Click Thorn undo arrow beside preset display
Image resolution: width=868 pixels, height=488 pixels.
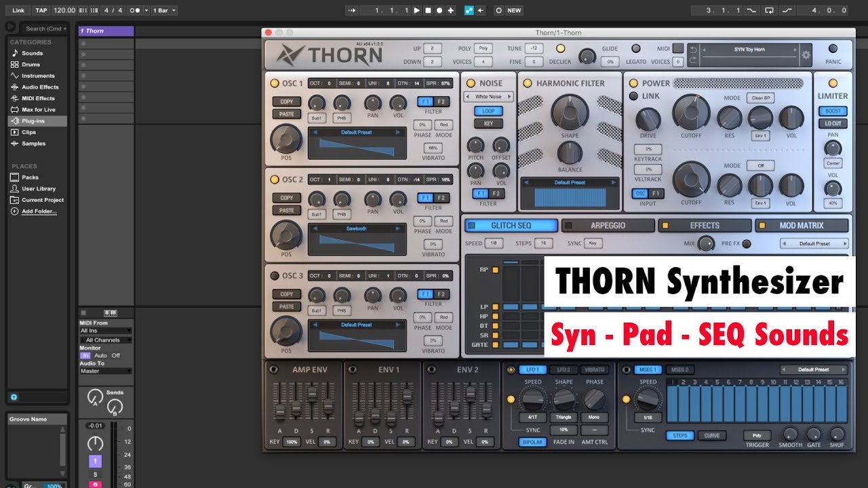692,49
